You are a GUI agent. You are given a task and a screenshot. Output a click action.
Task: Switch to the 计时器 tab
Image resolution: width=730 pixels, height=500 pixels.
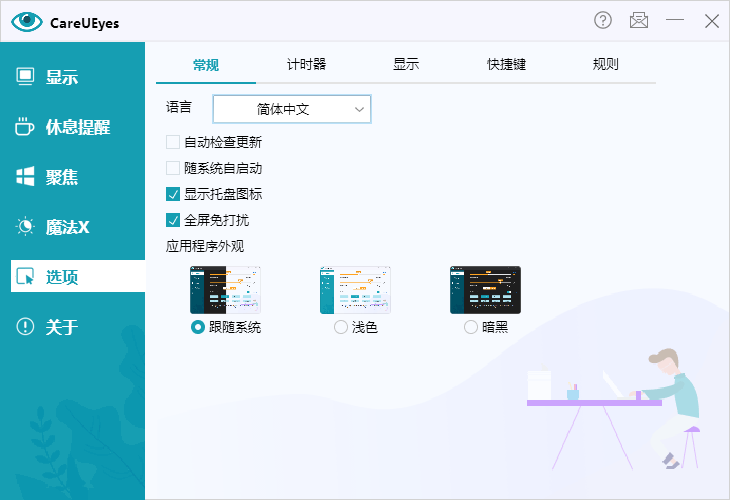point(306,65)
